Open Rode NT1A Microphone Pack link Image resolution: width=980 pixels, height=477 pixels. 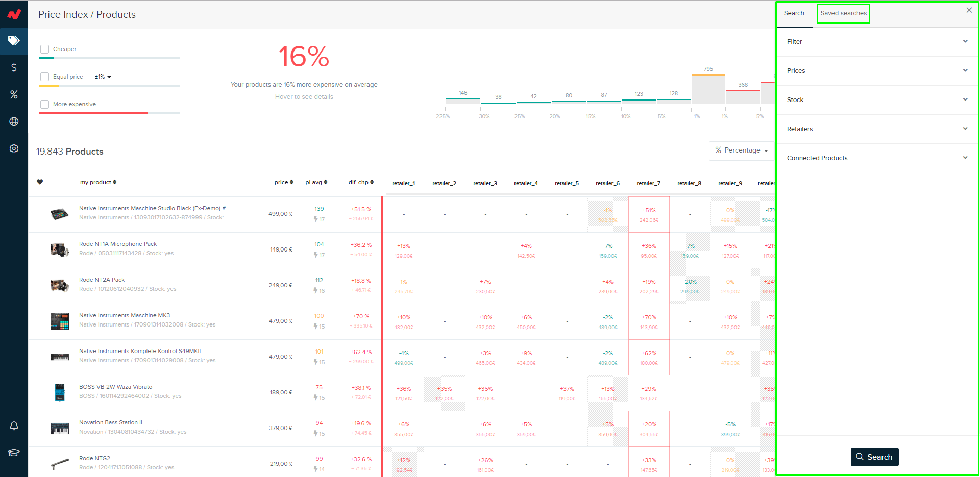click(x=118, y=244)
